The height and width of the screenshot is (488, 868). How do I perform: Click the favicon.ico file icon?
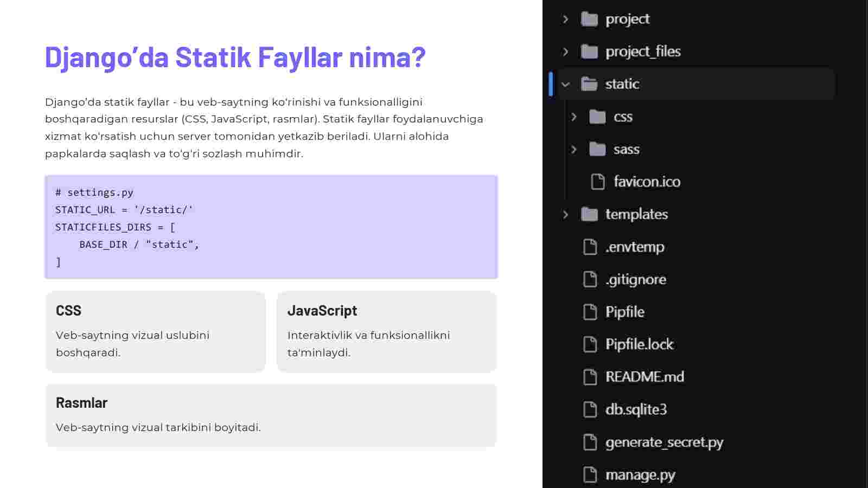[x=597, y=182]
